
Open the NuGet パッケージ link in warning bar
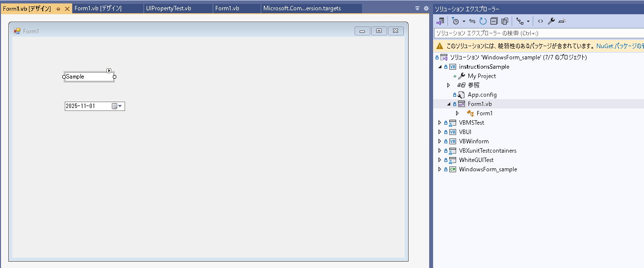point(620,46)
